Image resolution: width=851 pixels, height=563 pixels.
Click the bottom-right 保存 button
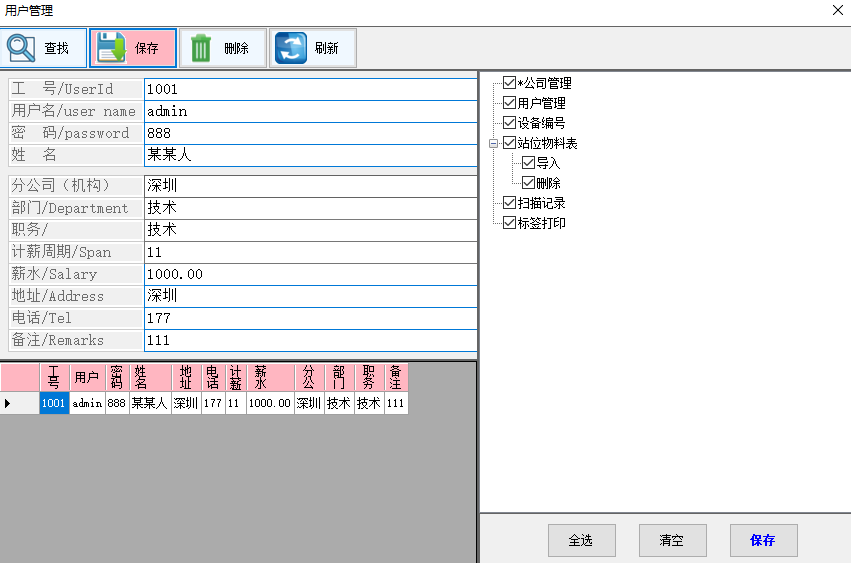tap(763, 540)
